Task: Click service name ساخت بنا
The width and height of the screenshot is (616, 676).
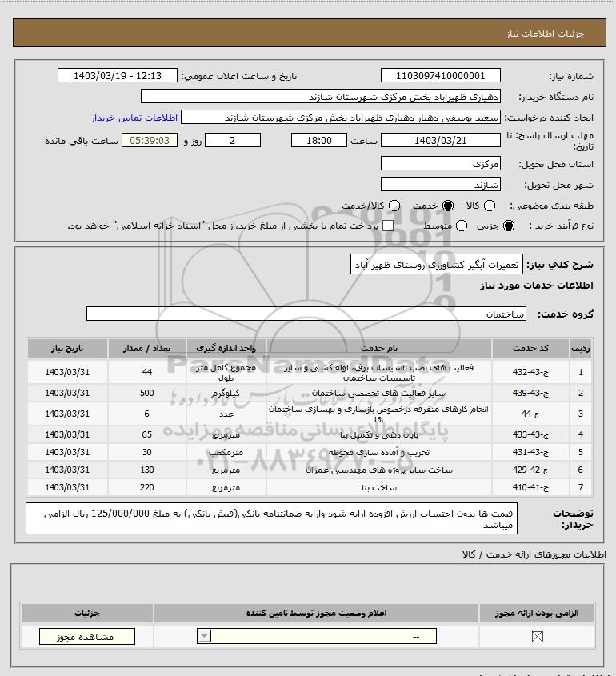Action: click(x=379, y=487)
